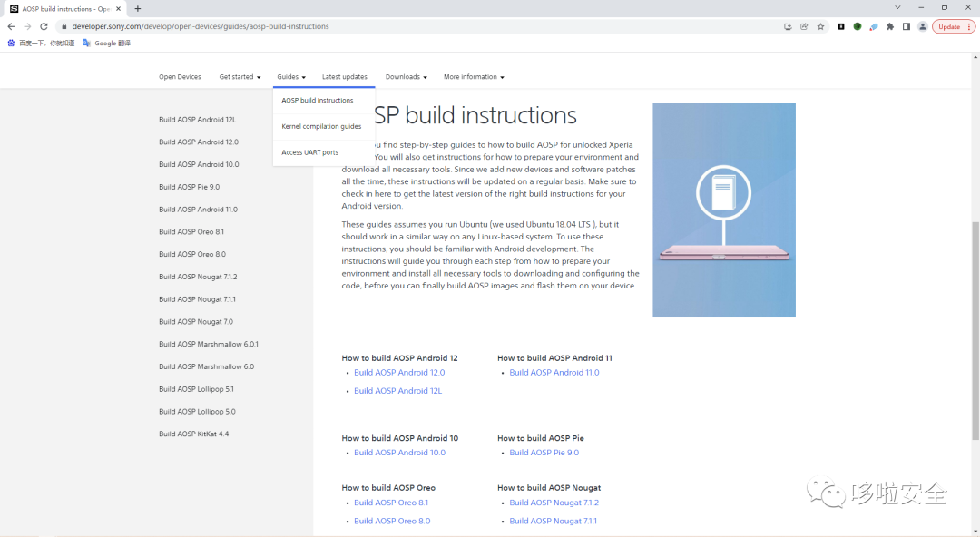Click the install app icon in address bar
The width and height of the screenshot is (980, 537).
pyautogui.click(x=788, y=26)
